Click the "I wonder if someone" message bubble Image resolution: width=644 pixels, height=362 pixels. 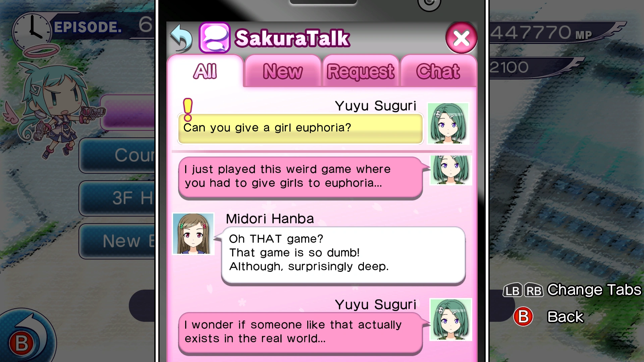pyautogui.click(x=300, y=333)
